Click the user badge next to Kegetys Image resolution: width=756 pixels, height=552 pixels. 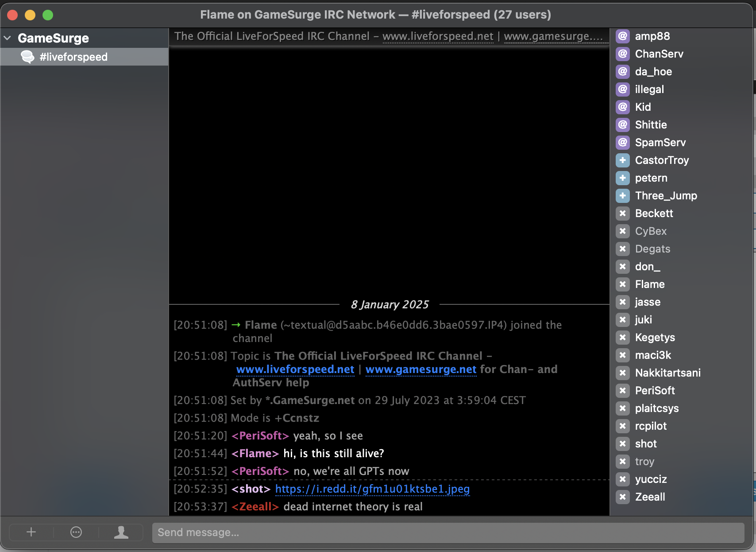tap(623, 337)
